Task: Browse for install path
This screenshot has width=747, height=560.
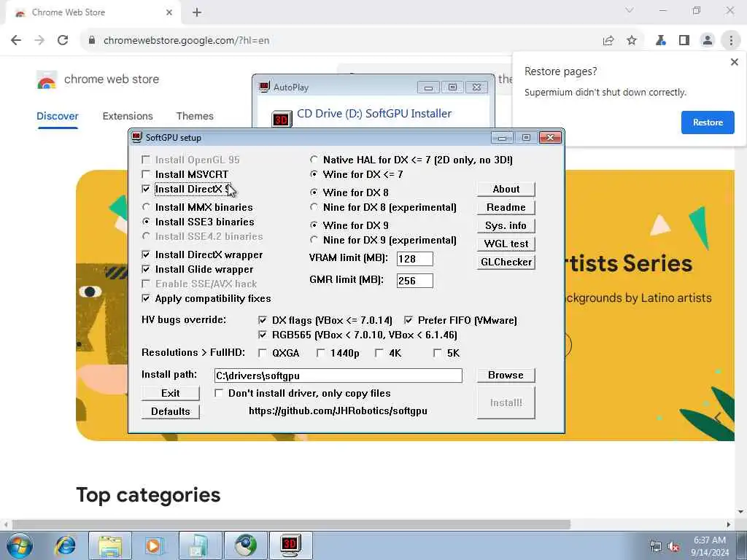Action: [506, 376]
